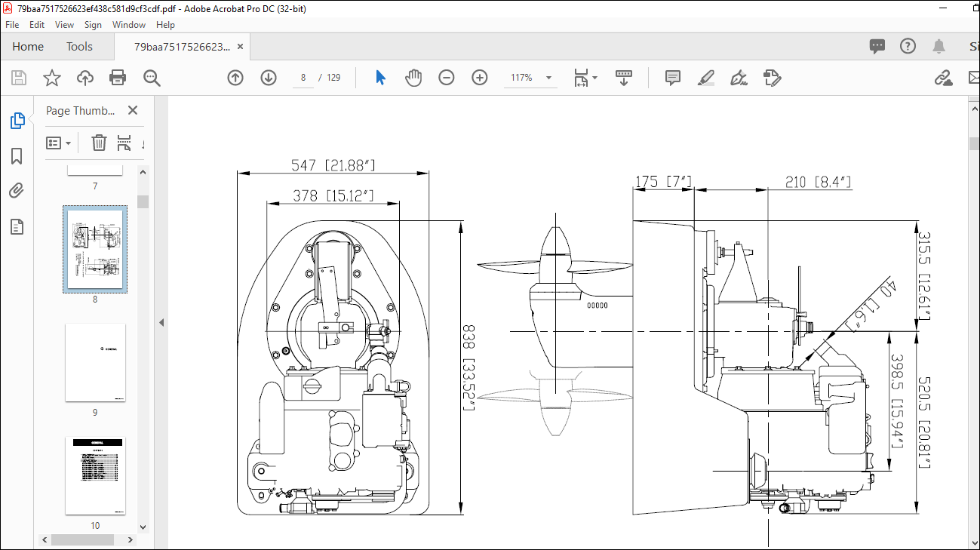Click thumbnail panel scroll up arrow
980x550 pixels.
pos(143,172)
